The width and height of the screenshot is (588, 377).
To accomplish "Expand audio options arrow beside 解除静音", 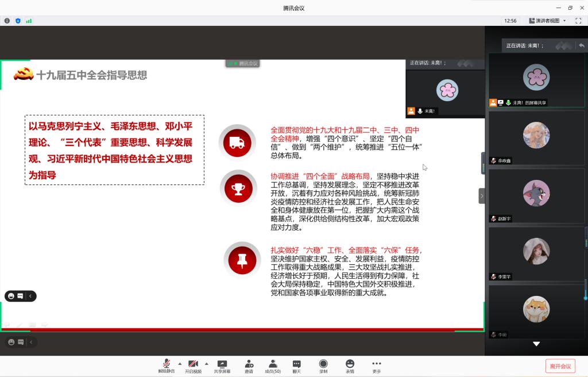I will click(180, 364).
